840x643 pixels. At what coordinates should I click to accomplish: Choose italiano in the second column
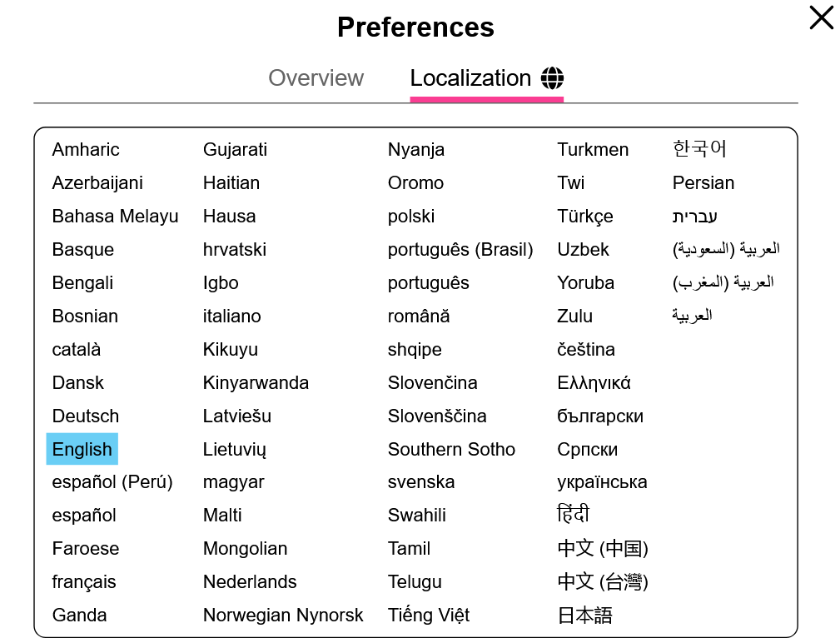pos(232,317)
